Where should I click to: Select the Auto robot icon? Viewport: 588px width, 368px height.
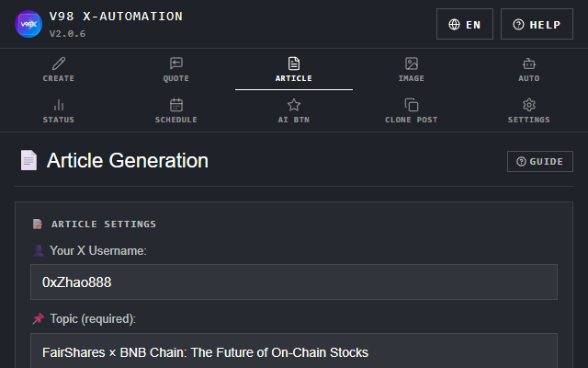click(x=529, y=63)
